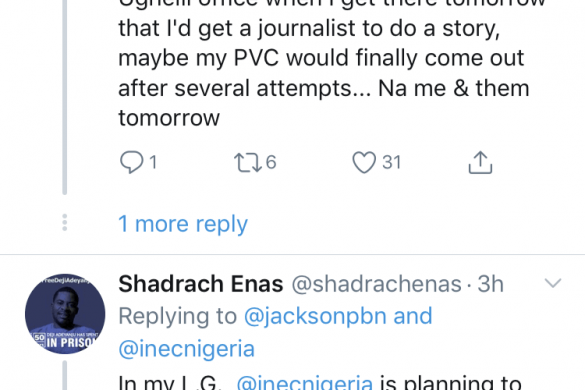Tap the Shadrach Enas display name

[x=201, y=284]
